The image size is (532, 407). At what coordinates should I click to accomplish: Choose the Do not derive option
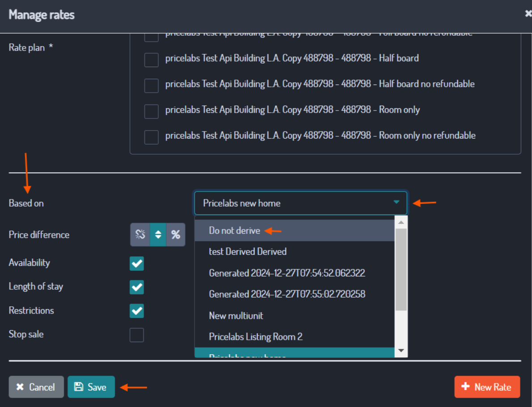click(295, 230)
